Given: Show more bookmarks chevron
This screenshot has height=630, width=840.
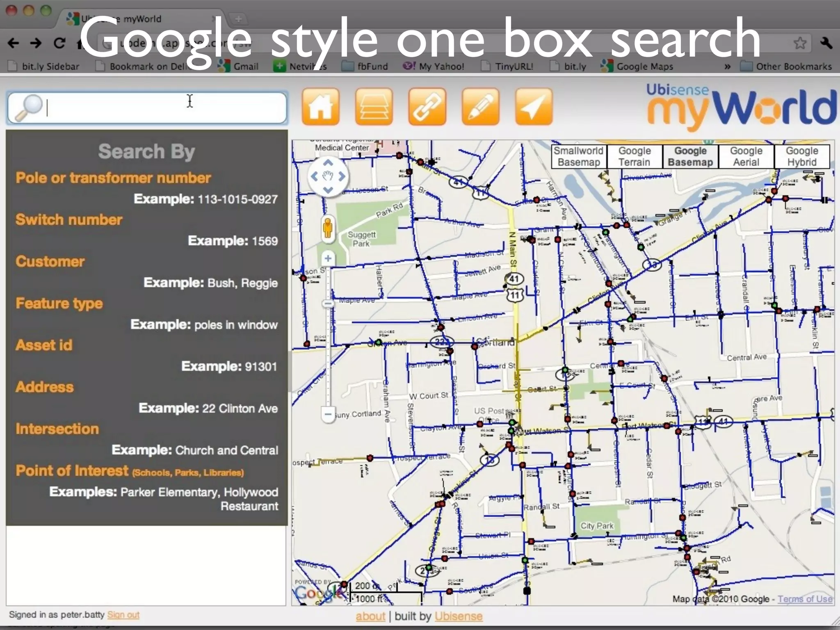Looking at the screenshot, I should coord(727,66).
